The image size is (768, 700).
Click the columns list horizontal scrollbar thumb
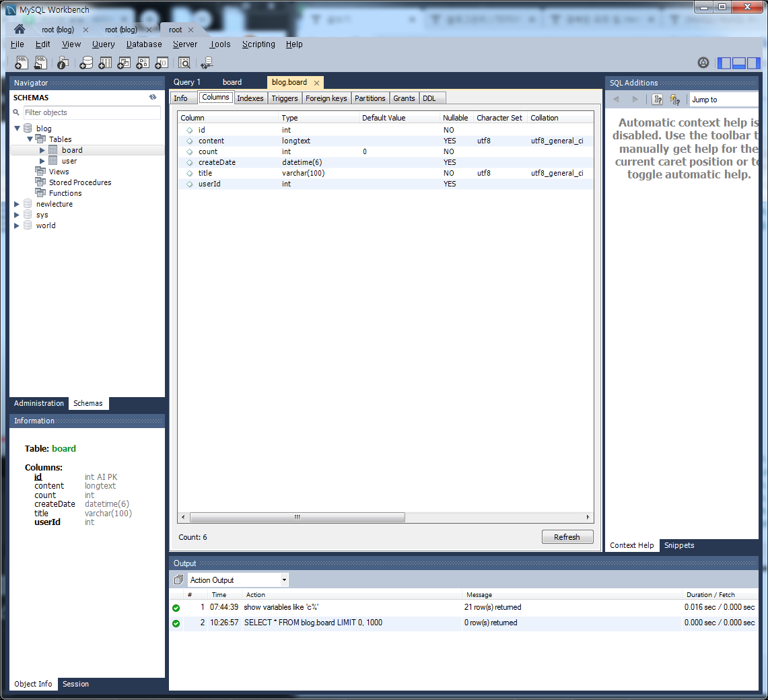pyautogui.click(x=298, y=518)
